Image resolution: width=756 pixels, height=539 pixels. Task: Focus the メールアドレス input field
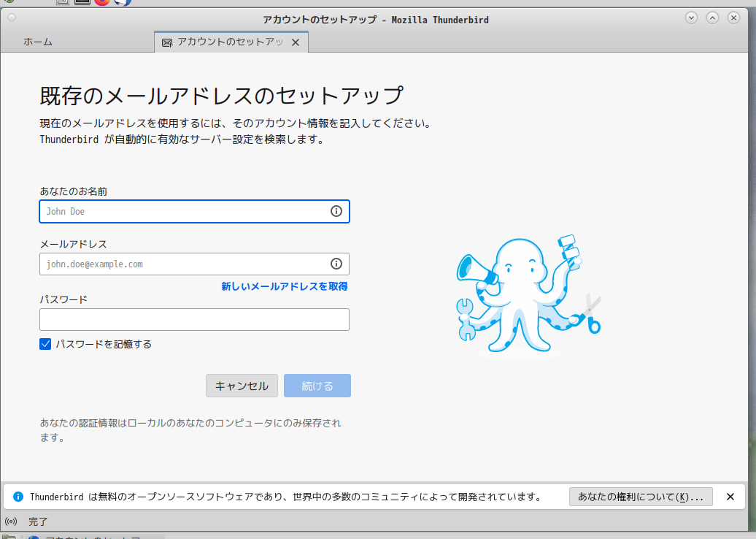pos(194,264)
